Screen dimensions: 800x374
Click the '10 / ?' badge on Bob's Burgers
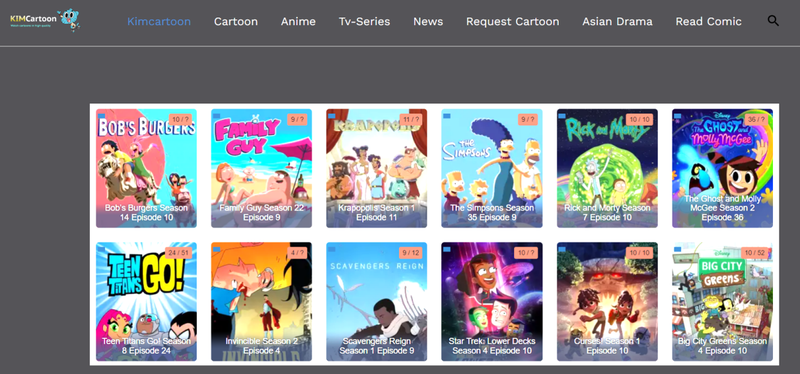(181, 119)
